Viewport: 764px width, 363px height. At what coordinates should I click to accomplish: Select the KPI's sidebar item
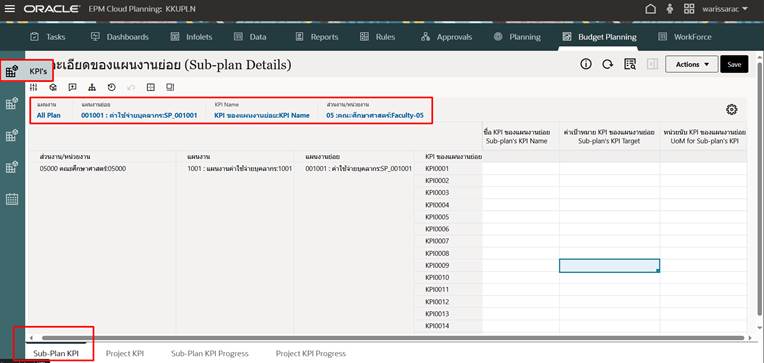[x=26, y=71]
